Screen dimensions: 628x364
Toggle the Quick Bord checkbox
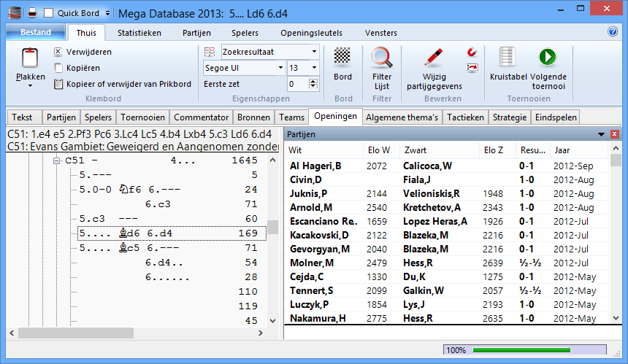48,13
